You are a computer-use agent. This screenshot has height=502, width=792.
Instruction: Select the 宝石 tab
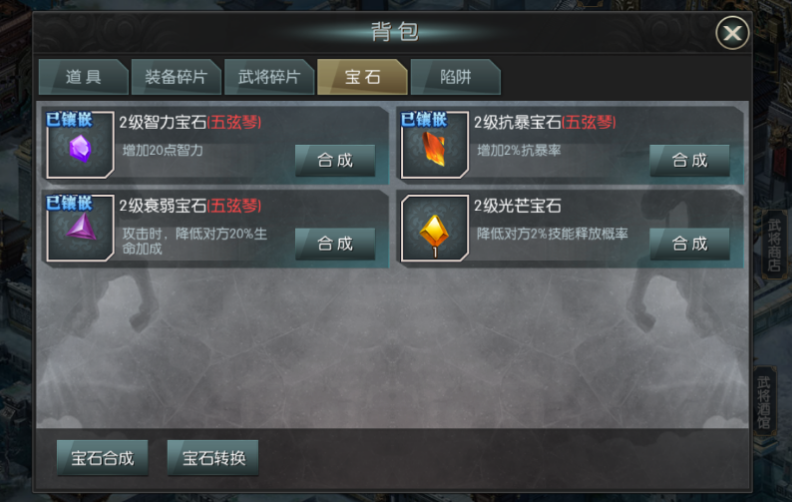tap(362, 77)
